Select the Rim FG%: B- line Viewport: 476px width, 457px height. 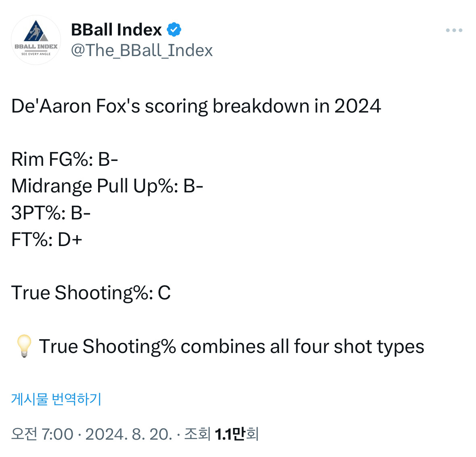pos(65,159)
